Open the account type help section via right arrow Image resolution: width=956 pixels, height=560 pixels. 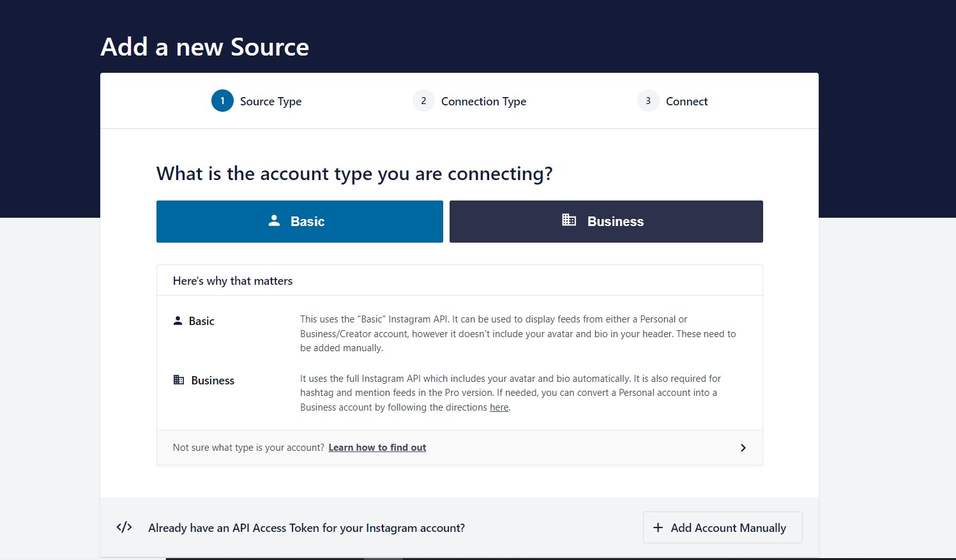click(743, 448)
